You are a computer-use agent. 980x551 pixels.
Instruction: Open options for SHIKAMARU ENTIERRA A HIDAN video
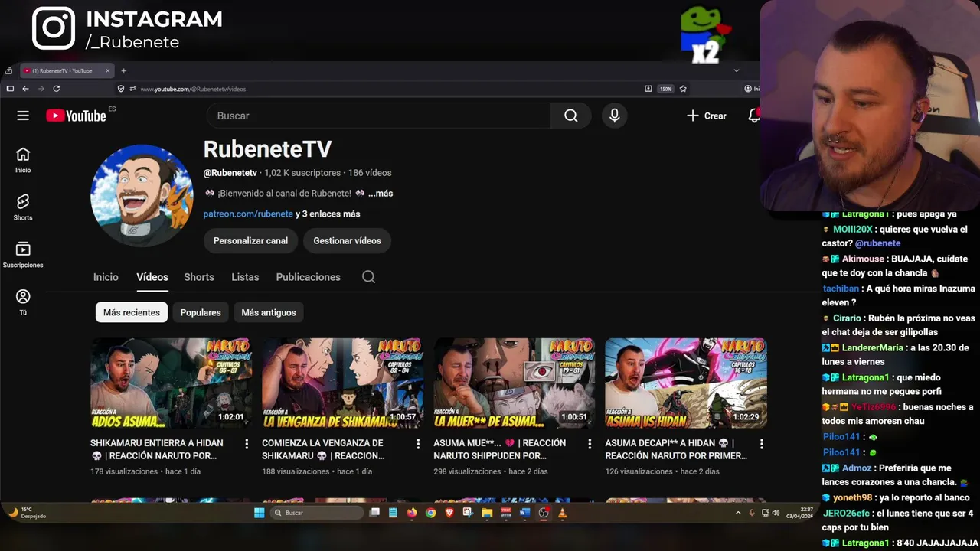247,444
